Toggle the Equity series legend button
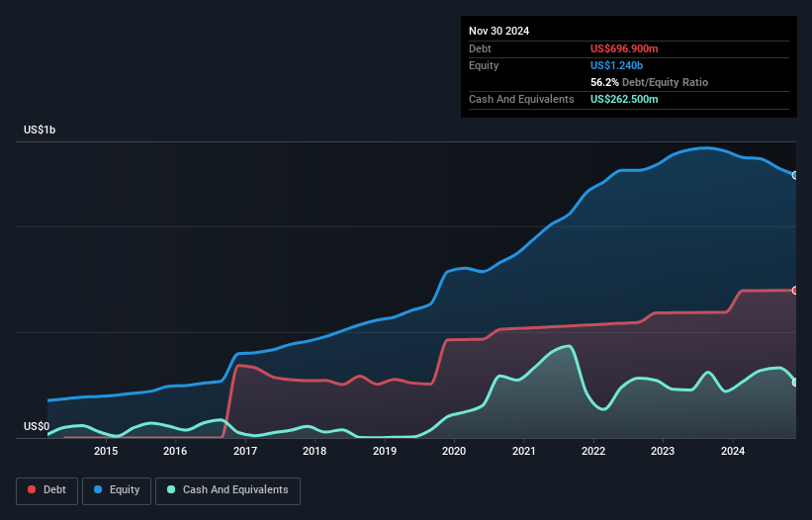This screenshot has width=812, height=520. coord(117,490)
